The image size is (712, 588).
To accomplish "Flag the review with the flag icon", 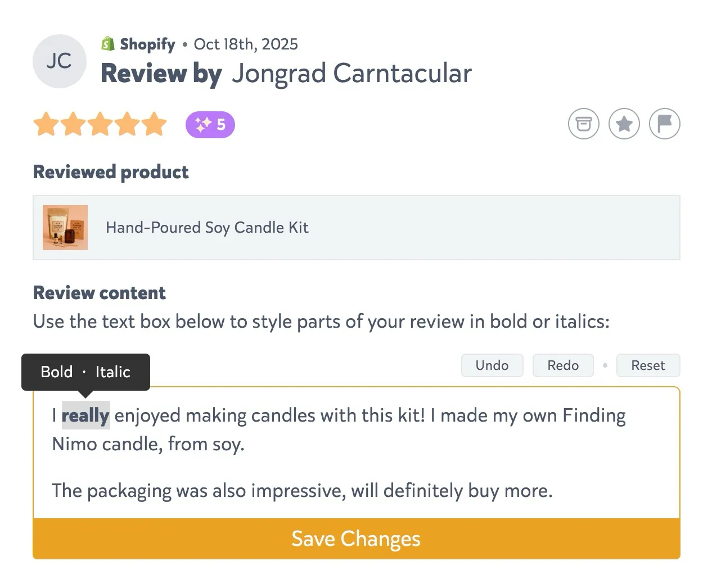I will [x=665, y=124].
